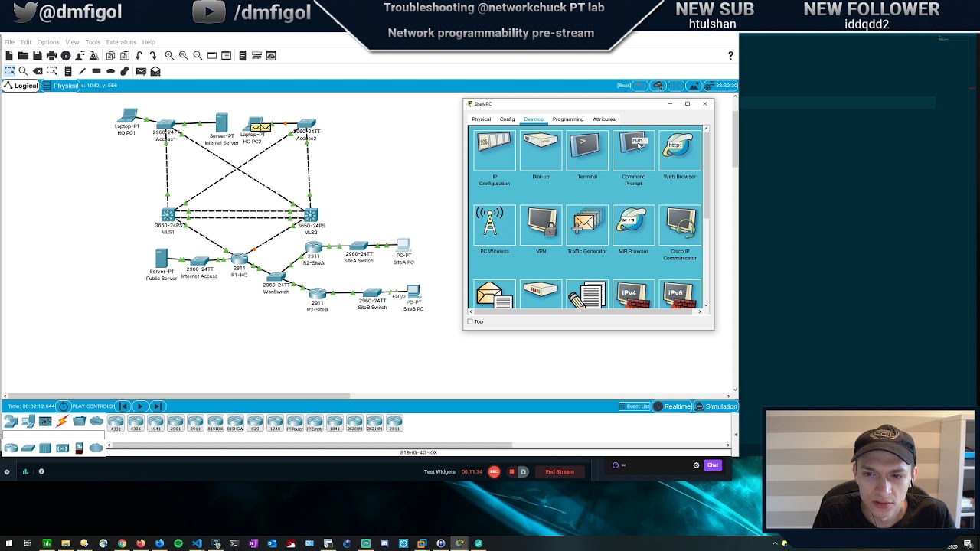Open the File menu
The width and height of the screenshot is (980, 551).
point(10,42)
